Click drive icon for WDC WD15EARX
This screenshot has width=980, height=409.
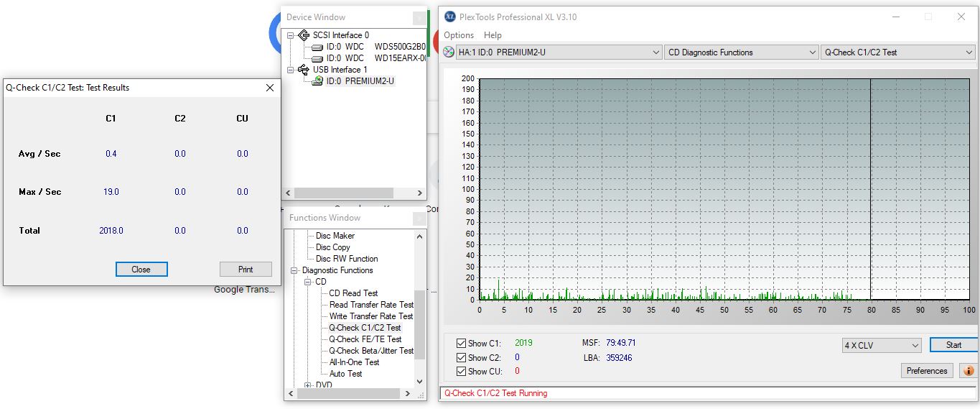317,58
